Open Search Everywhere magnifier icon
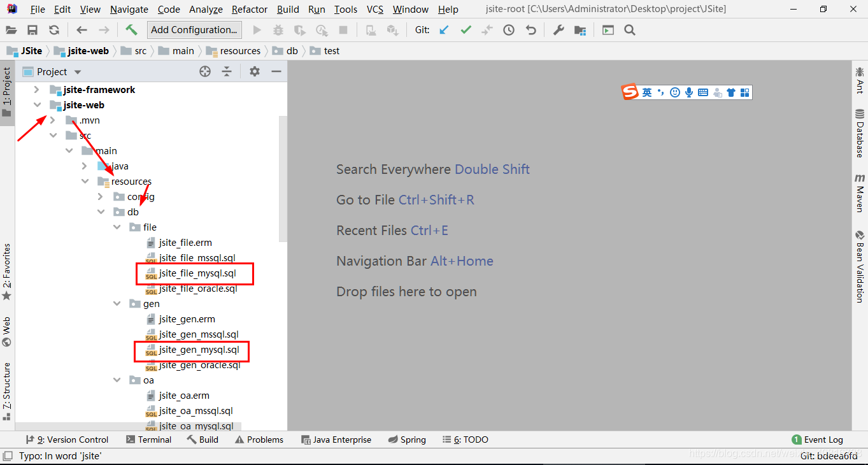This screenshot has height=465, width=868. click(x=630, y=30)
